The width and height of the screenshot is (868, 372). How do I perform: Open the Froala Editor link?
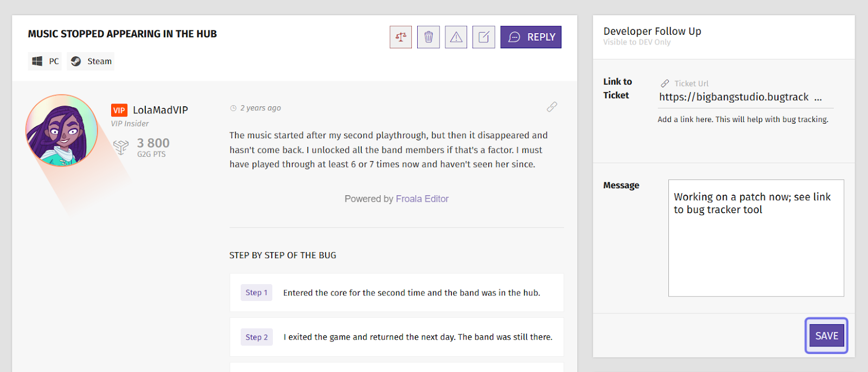click(x=422, y=199)
